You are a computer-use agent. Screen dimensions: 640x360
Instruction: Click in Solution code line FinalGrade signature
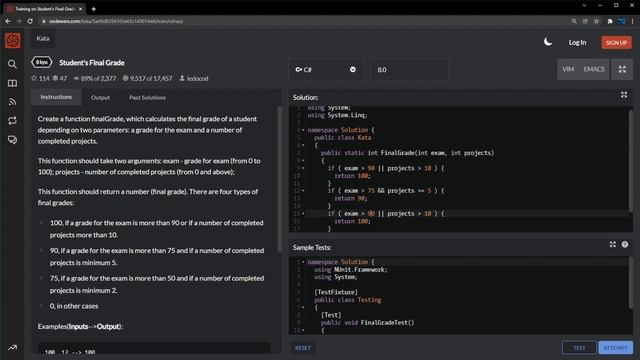click(407, 153)
